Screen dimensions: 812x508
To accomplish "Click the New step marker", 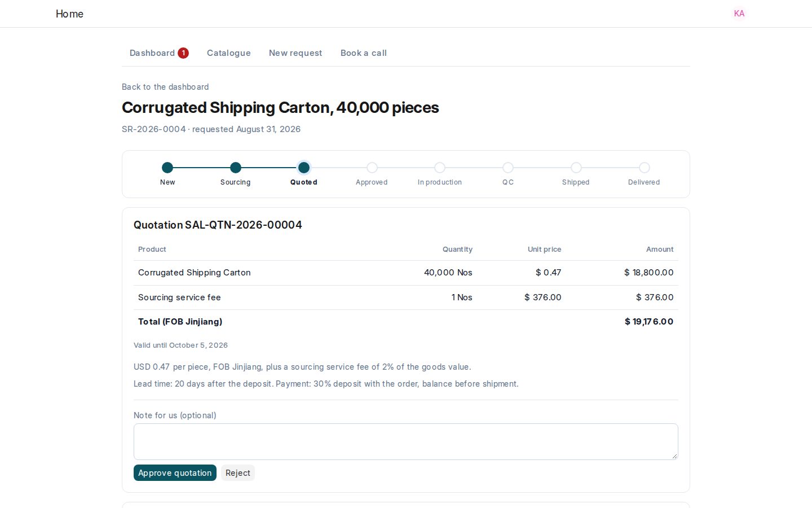I will 167,168.
